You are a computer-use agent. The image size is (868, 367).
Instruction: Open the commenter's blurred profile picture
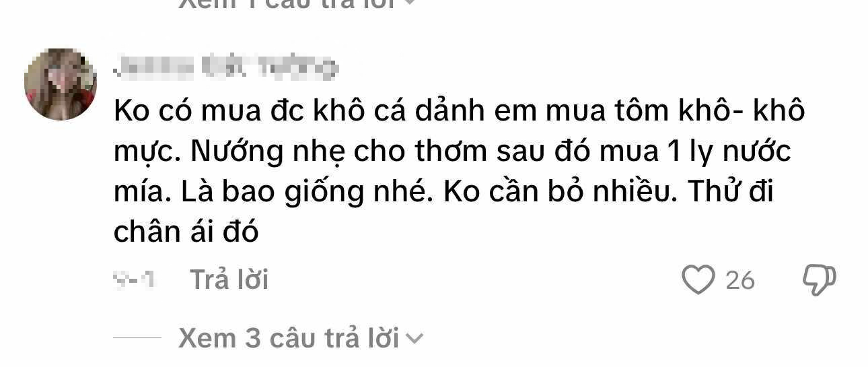click(x=61, y=84)
